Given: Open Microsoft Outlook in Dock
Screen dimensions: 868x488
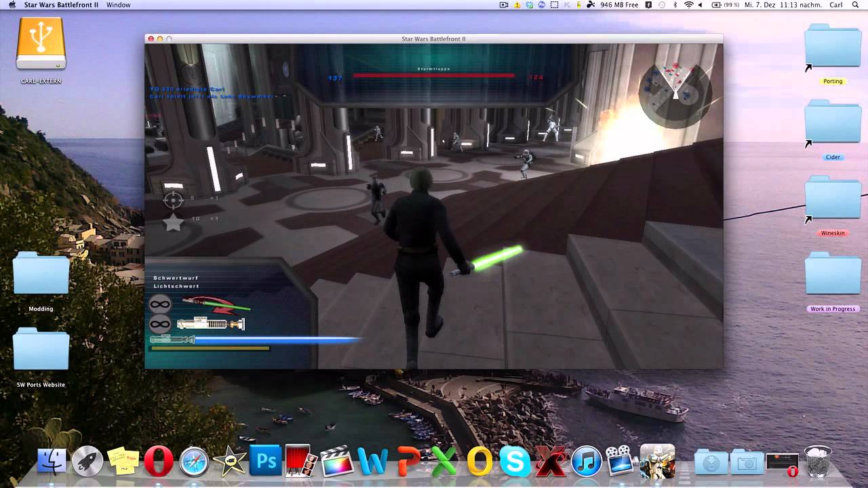Looking at the screenshot, I should coord(479,462).
